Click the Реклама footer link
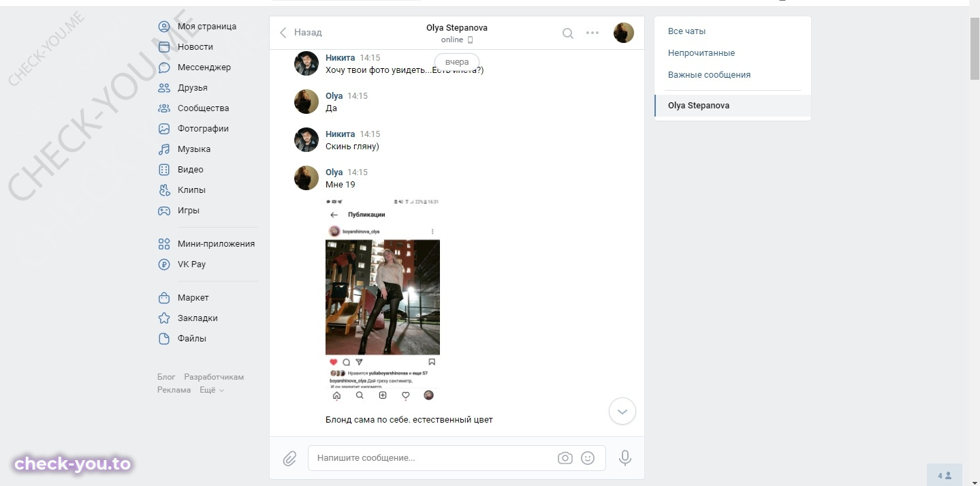This screenshot has height=486, width=980. (x=174, y=390)
